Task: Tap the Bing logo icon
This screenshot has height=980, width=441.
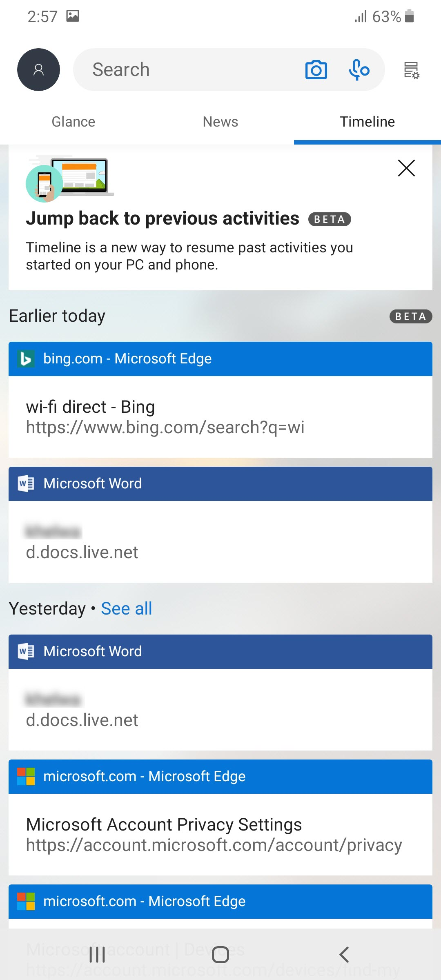Action: tap(26, 359)
